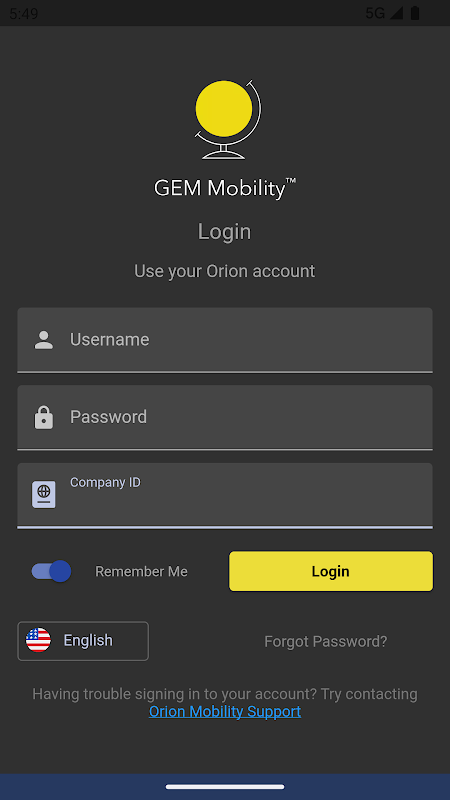Screen dimensions: 450x800
Task: Tap the person icon in Username field
Action: tap(44, 340)
